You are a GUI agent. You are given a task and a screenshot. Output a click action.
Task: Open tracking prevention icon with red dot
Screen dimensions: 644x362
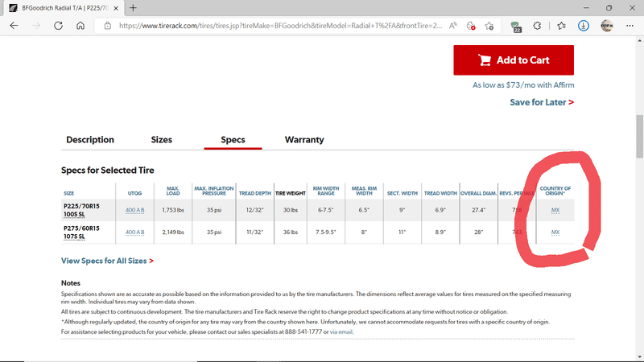pyautogui.click(x=471, y=26)
